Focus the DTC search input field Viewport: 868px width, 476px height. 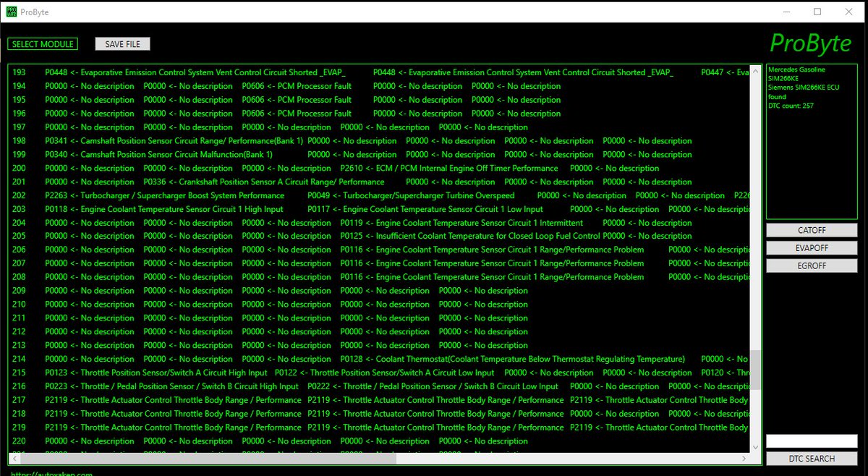point(812,441)
